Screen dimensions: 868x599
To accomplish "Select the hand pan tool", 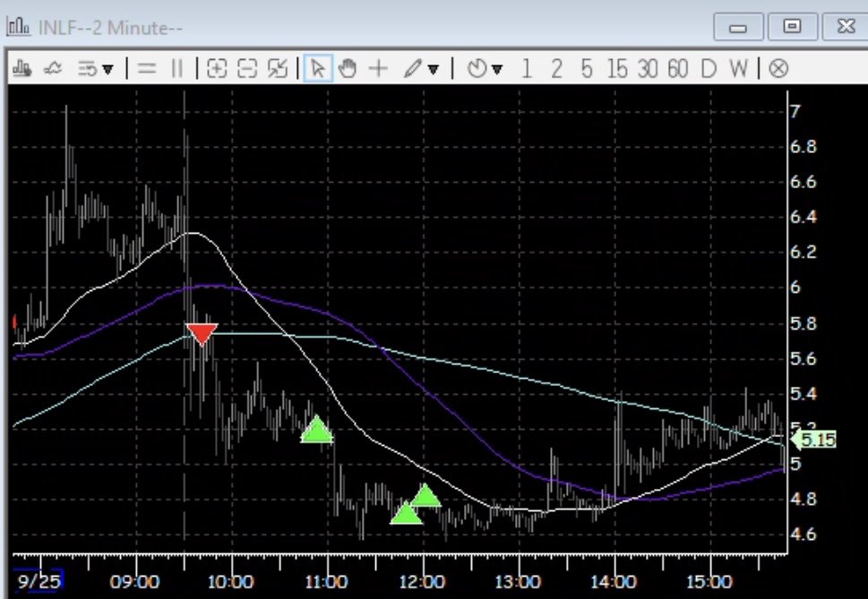I will pos(348,69).
